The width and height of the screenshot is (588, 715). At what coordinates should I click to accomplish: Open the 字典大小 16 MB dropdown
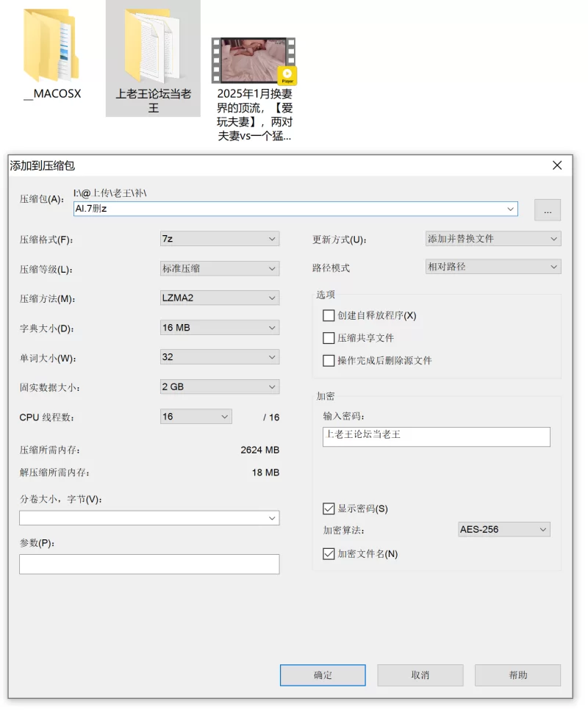click(x=220, y=328)
